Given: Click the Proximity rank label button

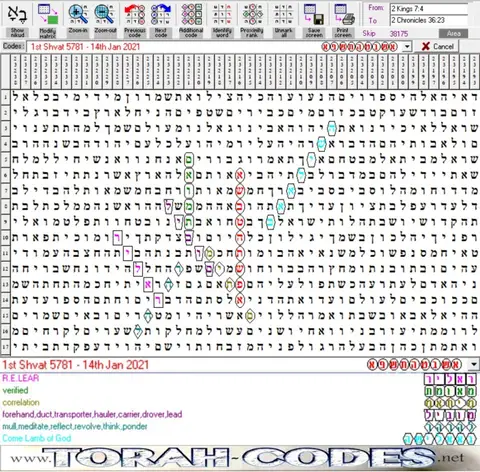Looking at the screenshot, I should point(252,33).
